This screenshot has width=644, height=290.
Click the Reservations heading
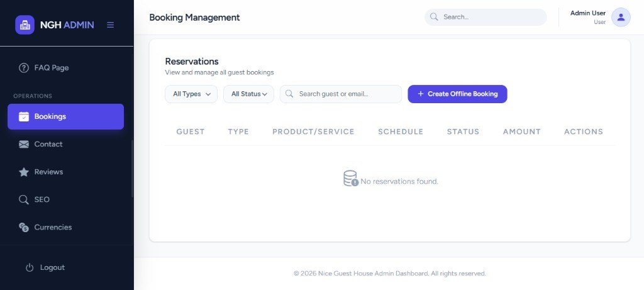click(192, 62)
